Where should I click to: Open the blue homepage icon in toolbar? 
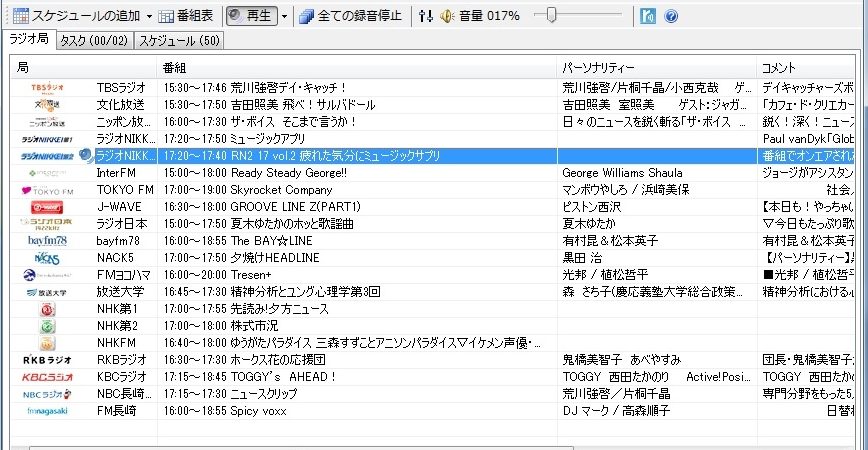click(x=648, y=16)
